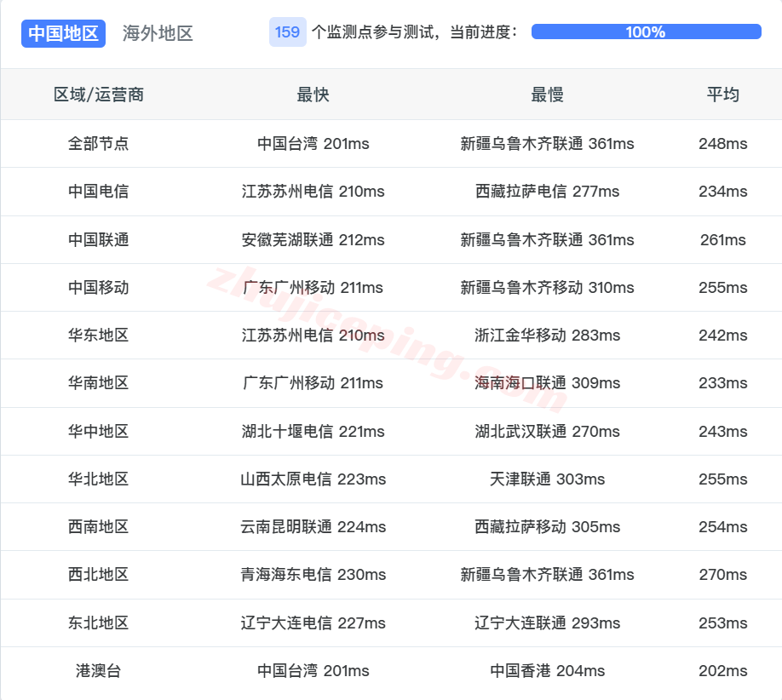This screenshot has height=700, width=782.
Task: Click the 248ms average value
Action: tap(722, 144)
